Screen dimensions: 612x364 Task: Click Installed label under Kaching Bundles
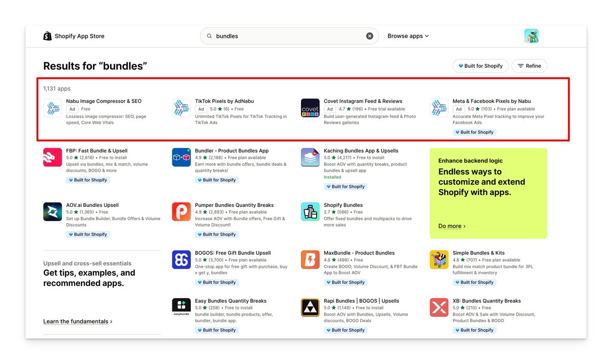(x=333, y=177)
